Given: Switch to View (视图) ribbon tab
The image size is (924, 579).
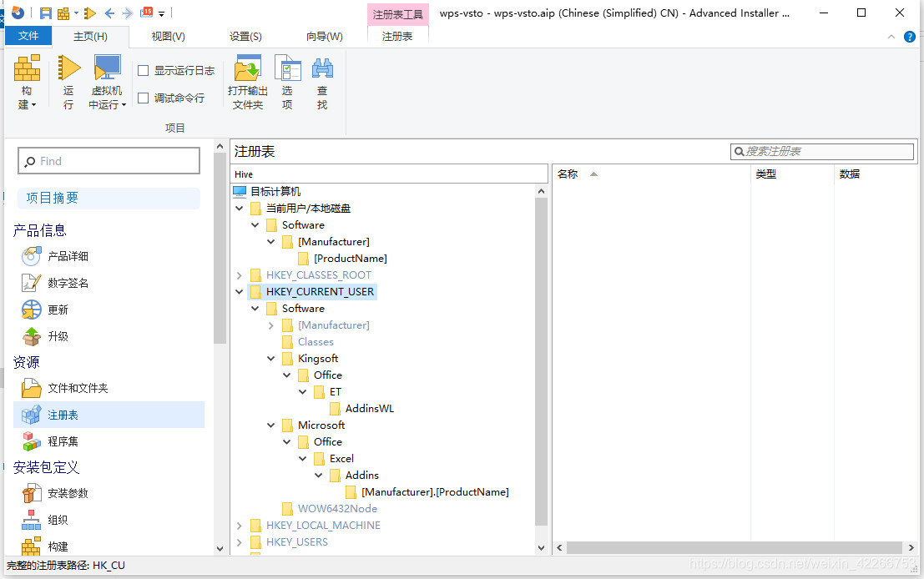Looking at the screenshot, I should point(168,37).
